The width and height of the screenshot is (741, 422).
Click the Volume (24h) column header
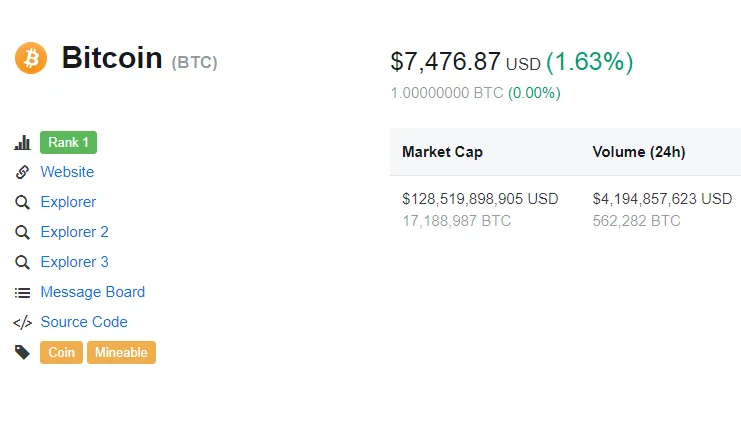639,152
